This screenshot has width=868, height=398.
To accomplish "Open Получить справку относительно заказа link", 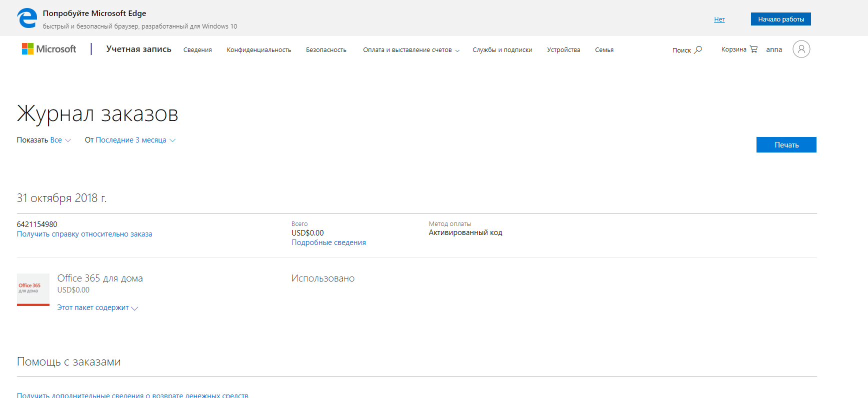I will point(84,234).
